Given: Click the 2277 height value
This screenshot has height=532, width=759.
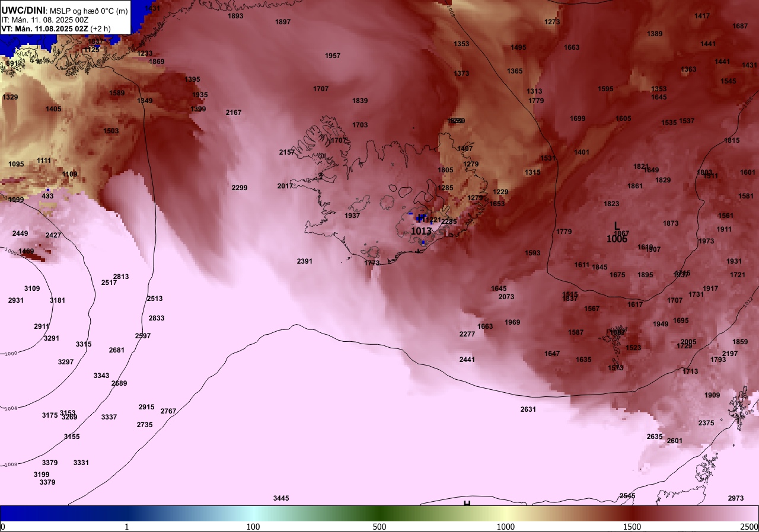Looking at the screenshot, I should pos(467,335).
